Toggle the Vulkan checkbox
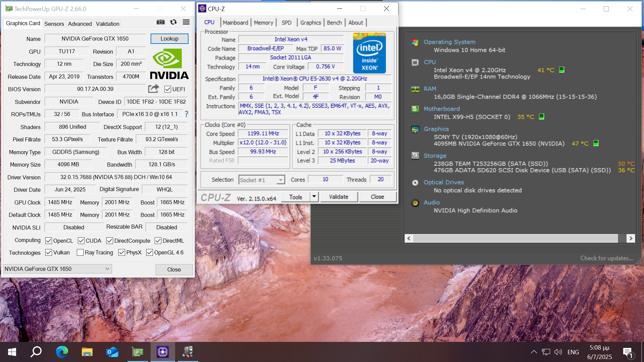 tap(49, 252)
